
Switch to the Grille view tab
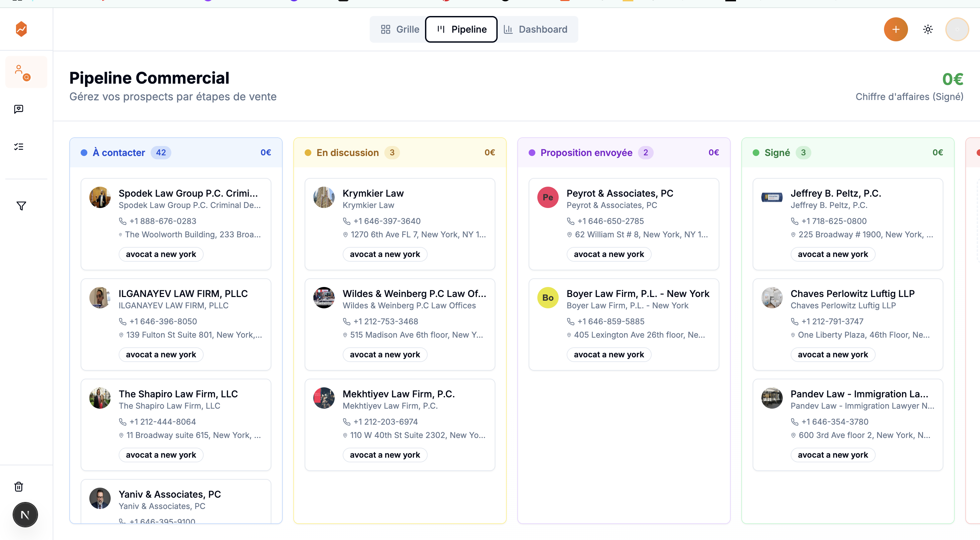(400, 29)
